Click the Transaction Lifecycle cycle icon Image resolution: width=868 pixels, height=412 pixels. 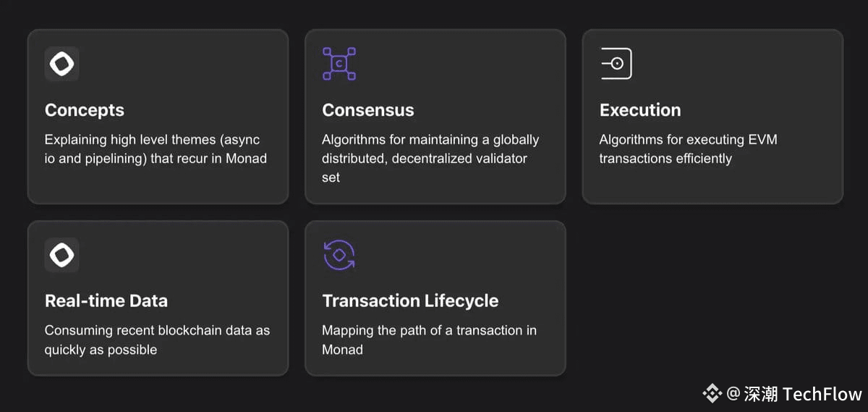pyautogui.click(x=339, y=255)
